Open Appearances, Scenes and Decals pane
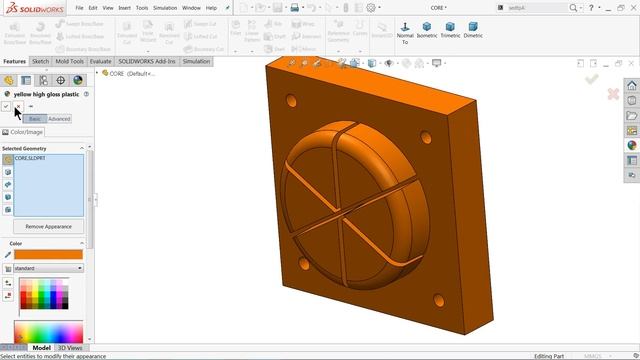This screenshot has height=360, width=640. pyautogui.click(x=631, y=145)
